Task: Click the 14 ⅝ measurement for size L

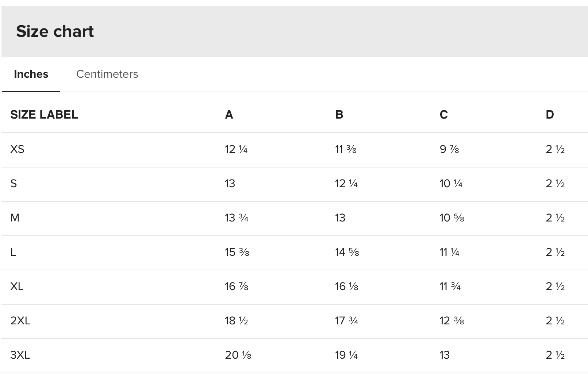Action: tap(347, 252)
